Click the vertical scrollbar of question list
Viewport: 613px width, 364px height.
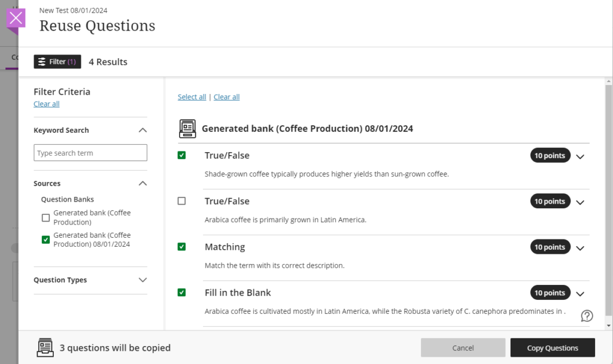click(x=608, y=199)
